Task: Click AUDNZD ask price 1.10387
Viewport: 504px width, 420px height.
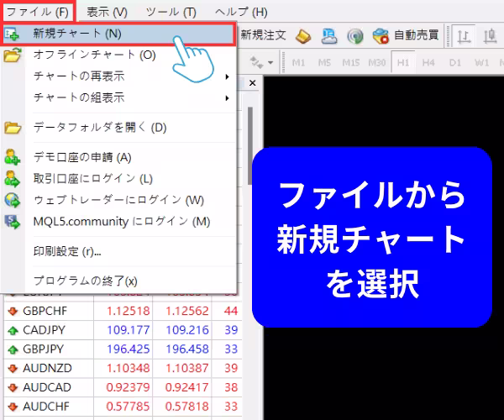Action: pos(187,368)
